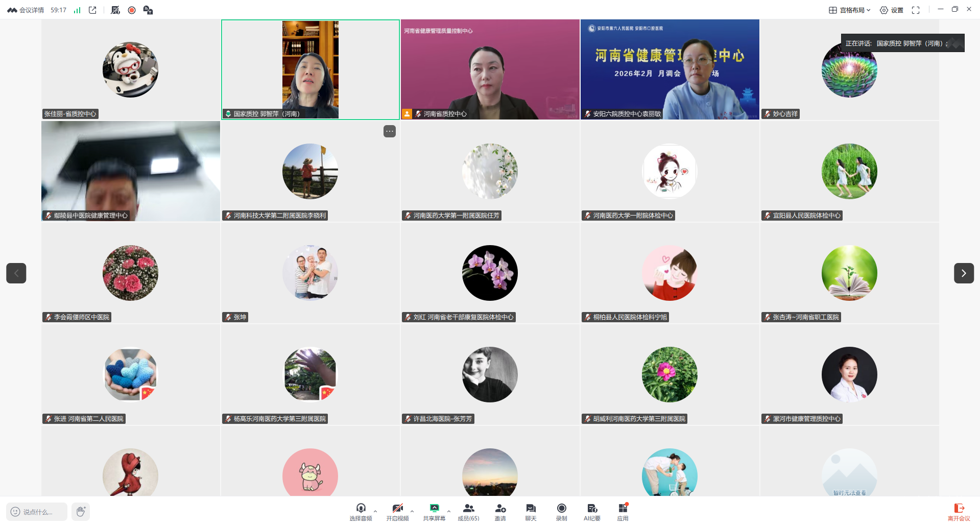Open the live translation icon in the title bar
This screenshot has height=526, width=980.
tap(148, 10)
